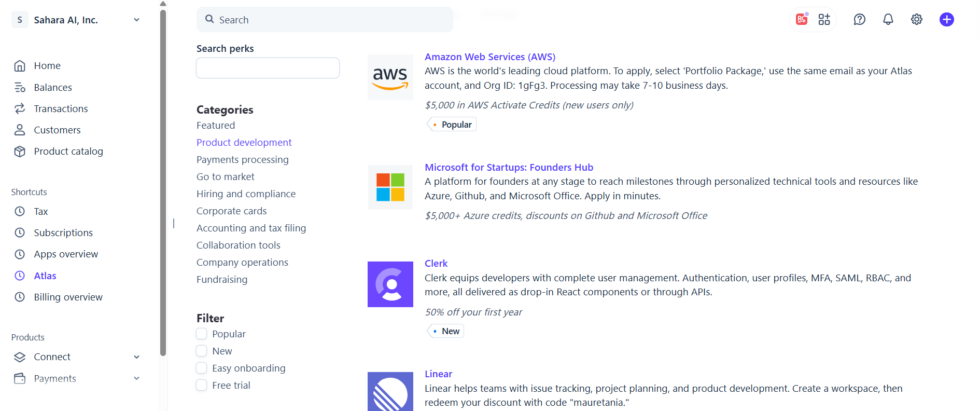Image resolution: width=980 pixels, height=411 pixels.
Task: Open the Linear perk link
Action: coord(438,374)
